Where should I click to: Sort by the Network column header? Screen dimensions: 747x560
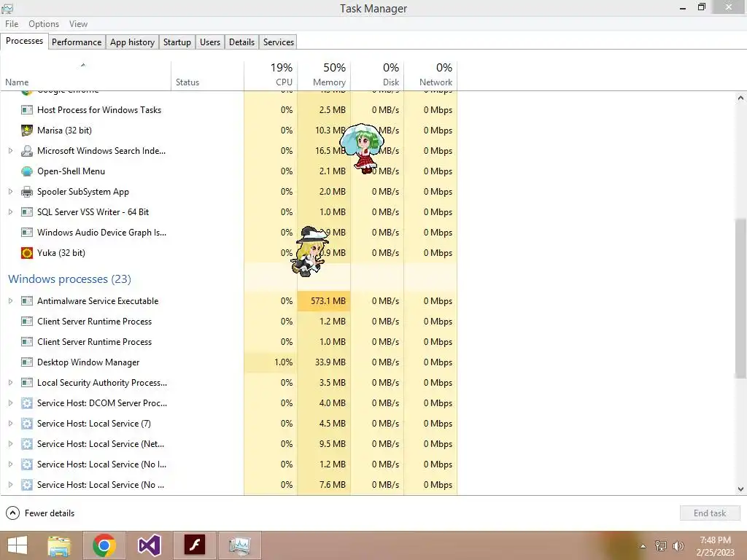click(430, 75)
